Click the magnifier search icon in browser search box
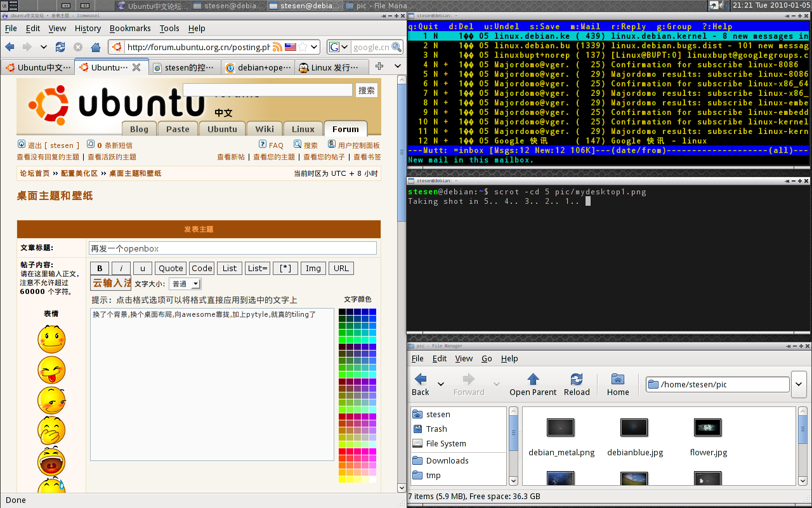 [x=396, y=47]
